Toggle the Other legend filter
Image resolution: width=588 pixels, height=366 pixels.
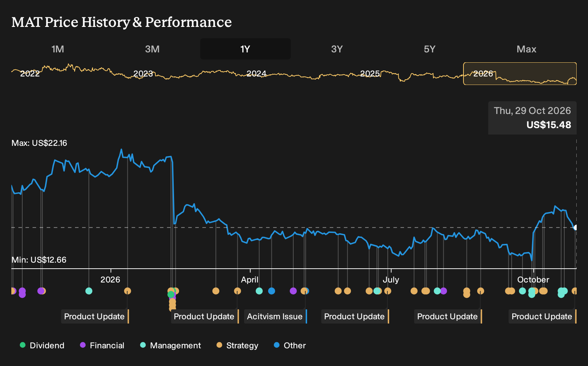pyautogui.click(x=290, y=345)
